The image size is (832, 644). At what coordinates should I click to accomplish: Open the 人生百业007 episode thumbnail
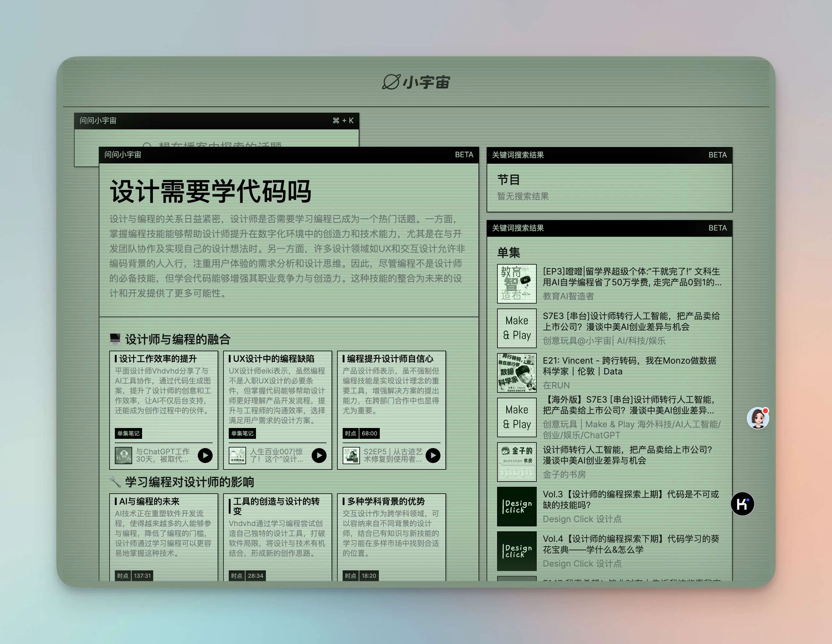pyautogui.click(x=237, y=455)
